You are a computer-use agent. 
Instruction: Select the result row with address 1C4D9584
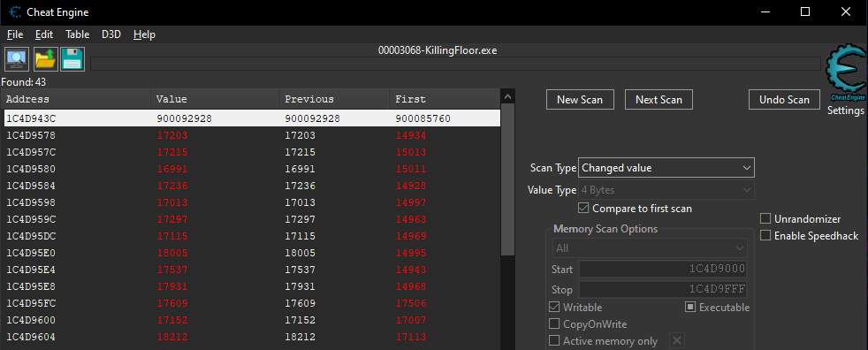pyautogui.click(x=252, y=186)
